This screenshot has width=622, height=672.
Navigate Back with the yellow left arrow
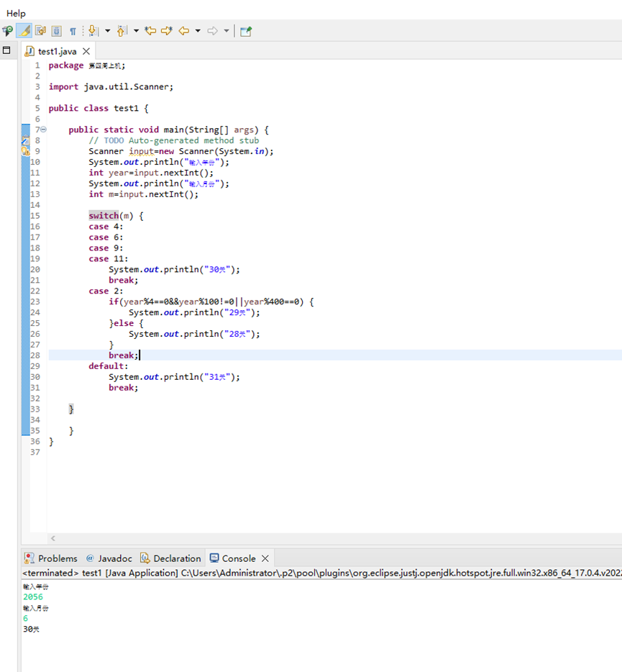[184, 31]
